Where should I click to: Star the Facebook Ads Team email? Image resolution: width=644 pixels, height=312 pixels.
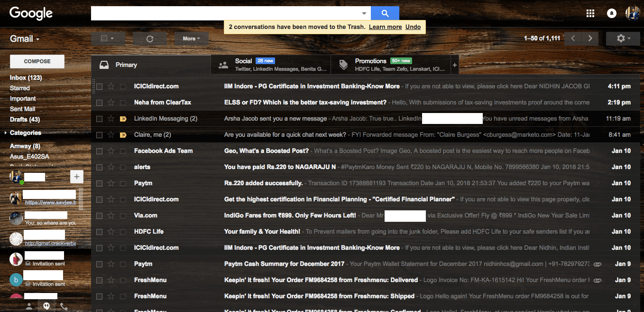coord(111,151)
